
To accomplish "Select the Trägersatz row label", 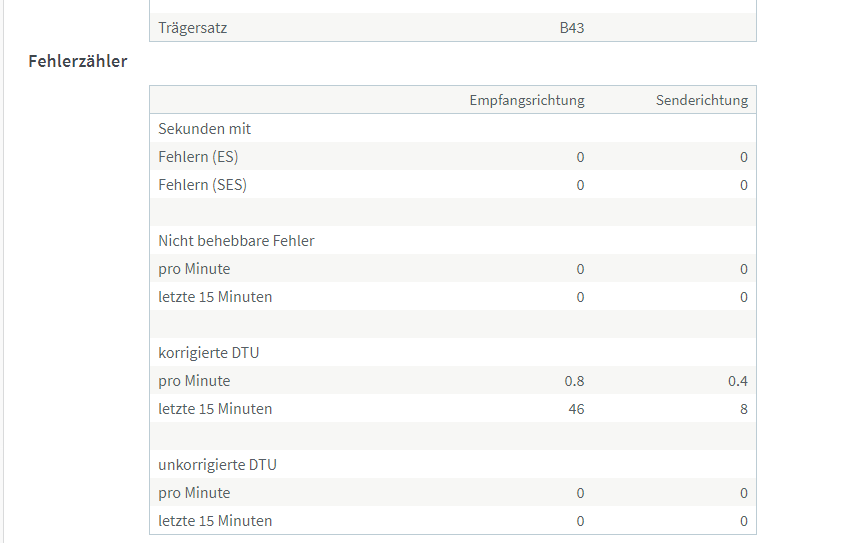I will [x=193, y=28].
